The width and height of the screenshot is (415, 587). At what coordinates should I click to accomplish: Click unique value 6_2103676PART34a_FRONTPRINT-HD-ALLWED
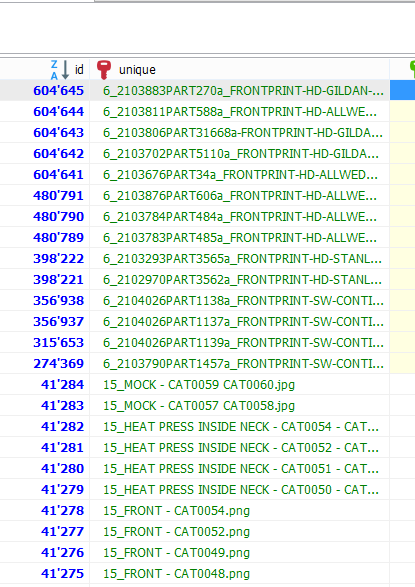(240, 174)
